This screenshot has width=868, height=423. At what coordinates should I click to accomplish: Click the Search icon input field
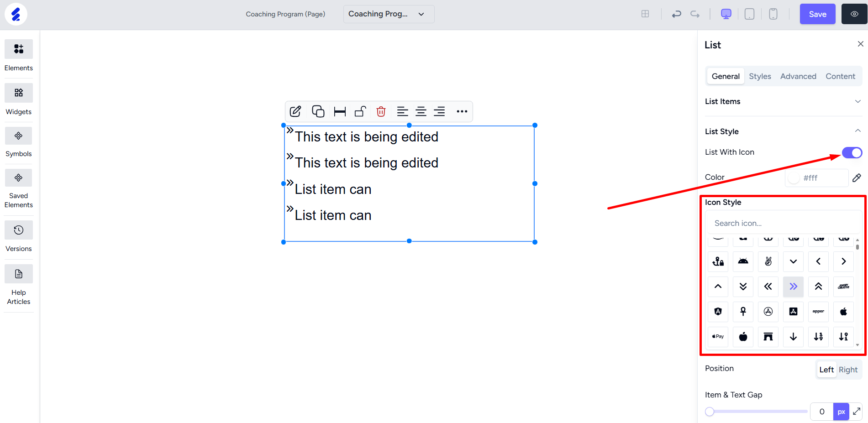(x=783, y=223)
